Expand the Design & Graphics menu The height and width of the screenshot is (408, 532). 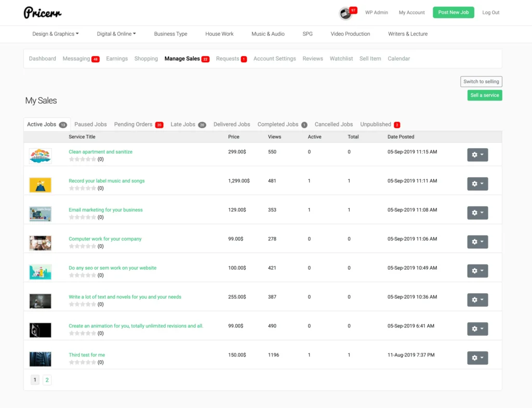(55, 34)
